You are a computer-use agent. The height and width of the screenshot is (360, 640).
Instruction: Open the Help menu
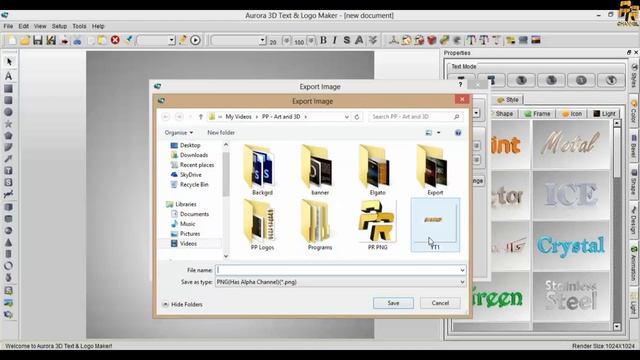(98, 26)
